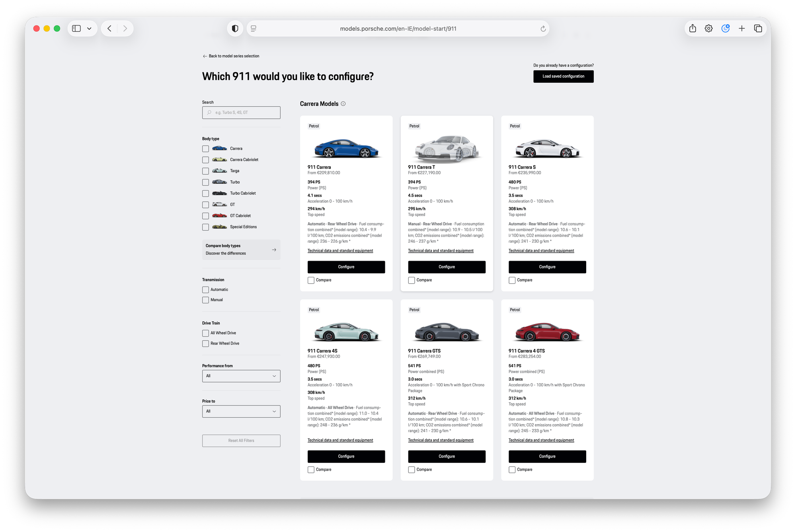Viewport: 796px width, 532px height.
Task: Click Reset All Filters
Action: point(241,440)
